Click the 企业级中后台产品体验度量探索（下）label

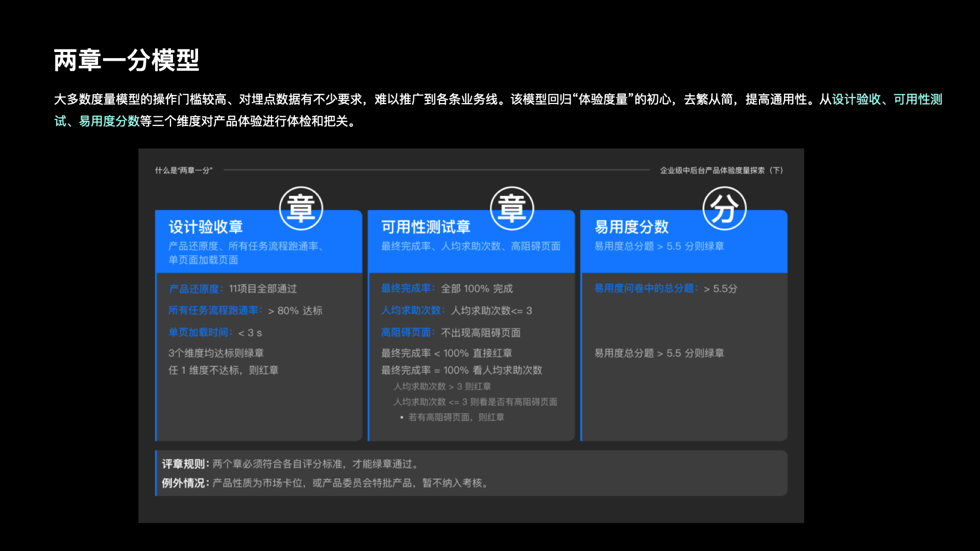[722, 170]
